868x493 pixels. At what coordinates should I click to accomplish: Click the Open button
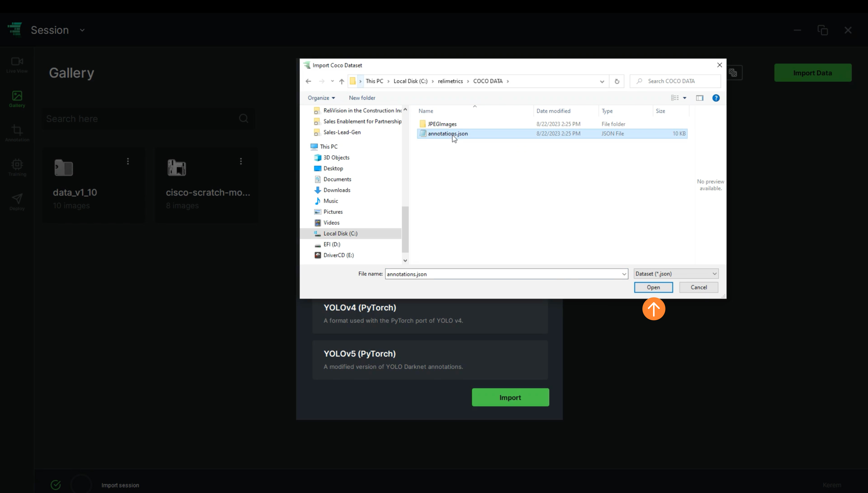[x=653, y=287]
